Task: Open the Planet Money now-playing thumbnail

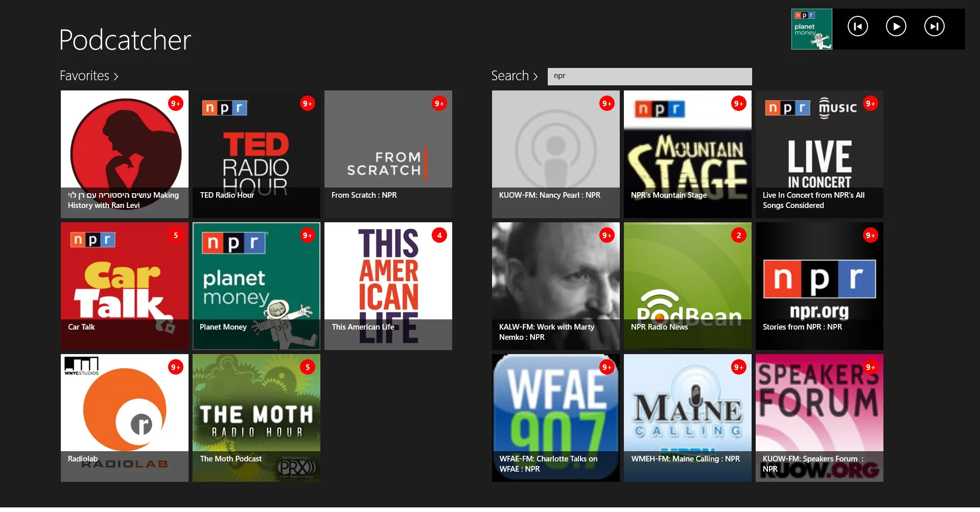Action: click(811, 29)
